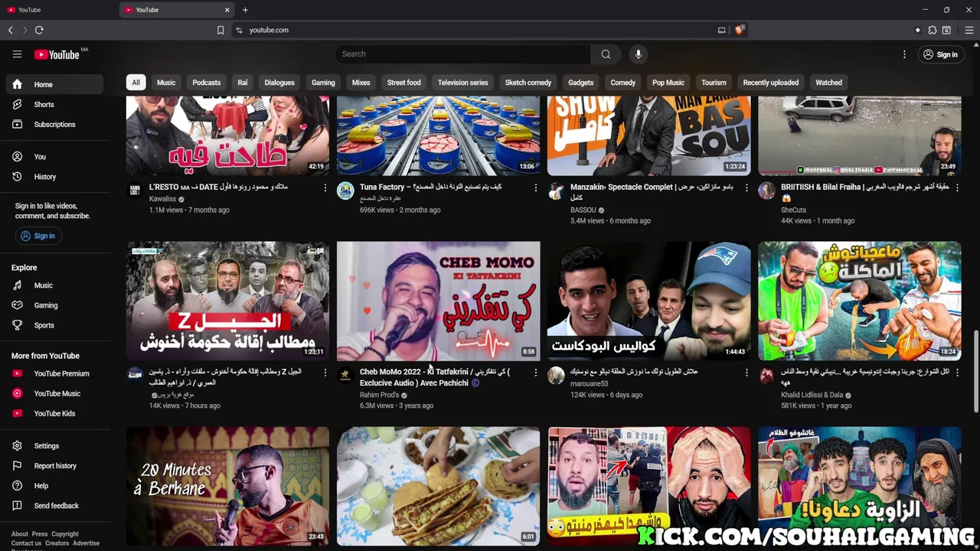This screenshot has height=551, width=980.
Task: Open options menu for Manzakin Spectacle video
Action: (x=746, y=187)
